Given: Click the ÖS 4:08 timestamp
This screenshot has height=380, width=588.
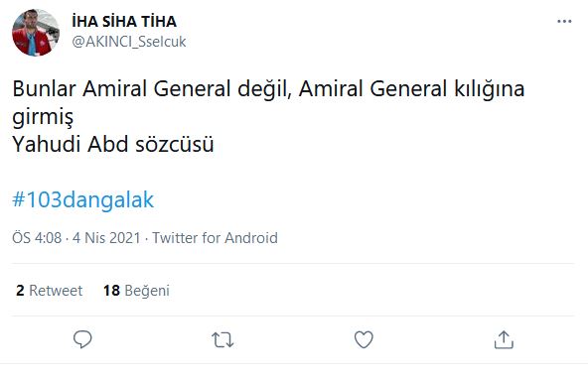Looking at the screenshot, I should click(x=37, y=238).
